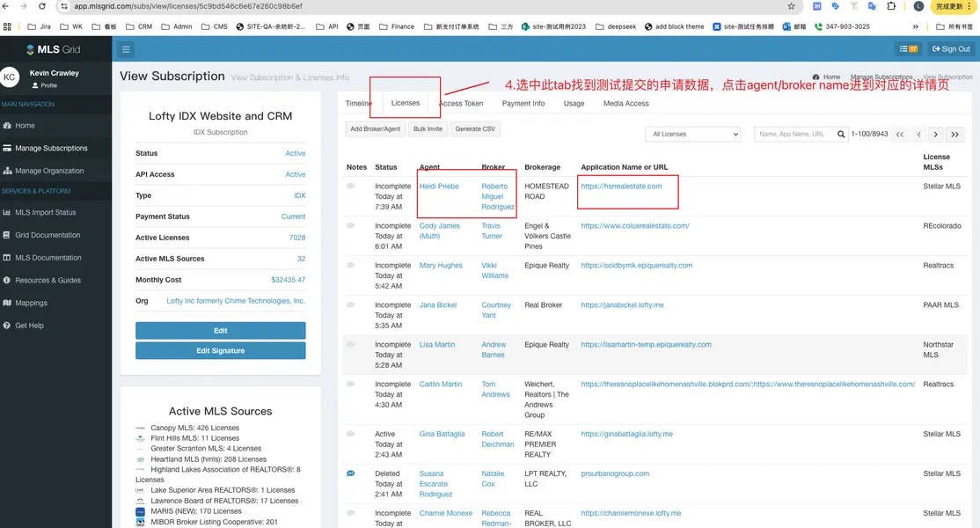
Task: Open the notes bubble on the Heidi Priebe row
Action: point(350,187)
